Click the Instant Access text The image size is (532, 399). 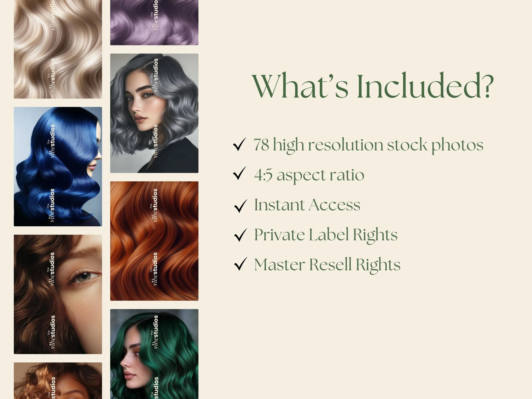click(x=307, y=205)
